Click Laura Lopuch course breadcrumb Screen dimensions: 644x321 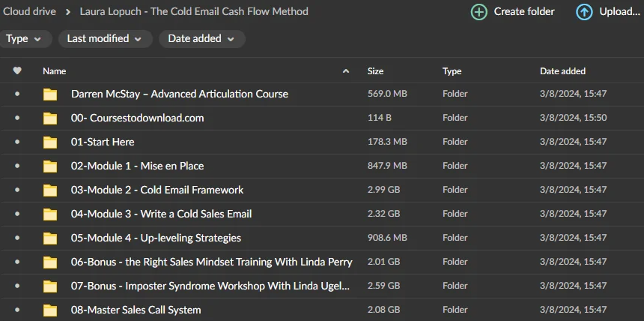194,11
